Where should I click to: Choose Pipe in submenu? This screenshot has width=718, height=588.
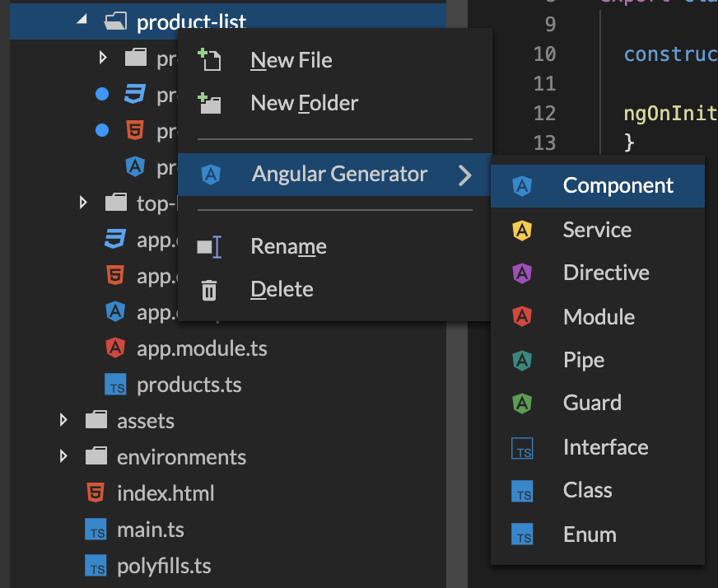(x=597, y=360)
